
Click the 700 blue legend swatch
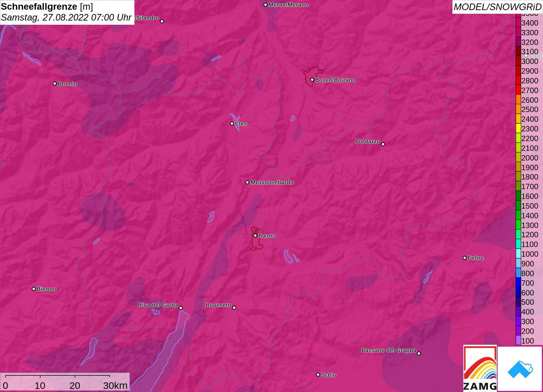[x=518, y=283]
